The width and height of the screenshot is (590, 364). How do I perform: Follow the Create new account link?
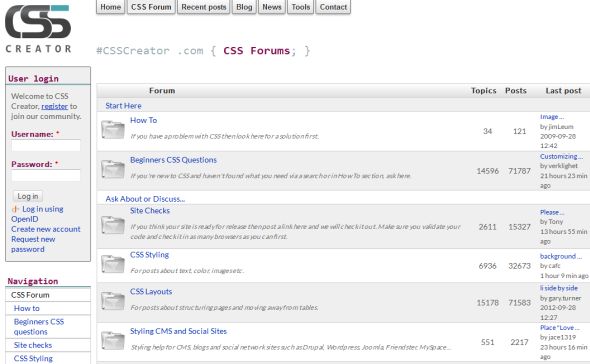coord(46,229)
